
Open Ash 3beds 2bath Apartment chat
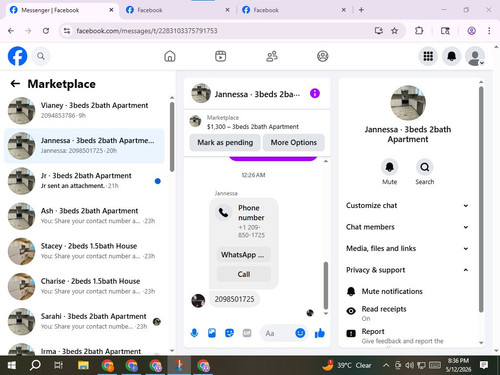coord(84,216)
